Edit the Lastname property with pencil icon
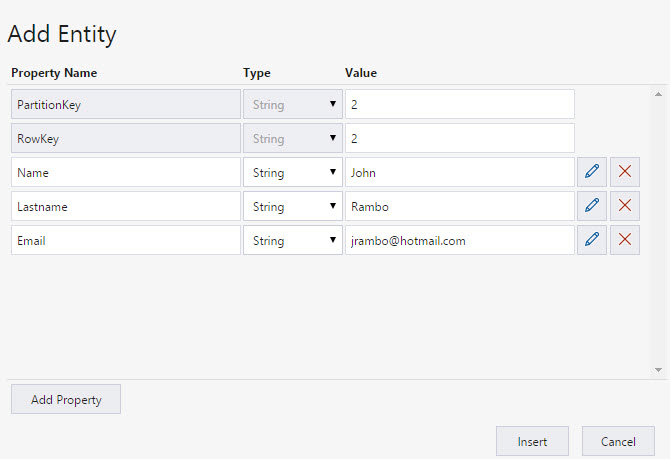This screenshot has width=670, height=459. [591, 206]
